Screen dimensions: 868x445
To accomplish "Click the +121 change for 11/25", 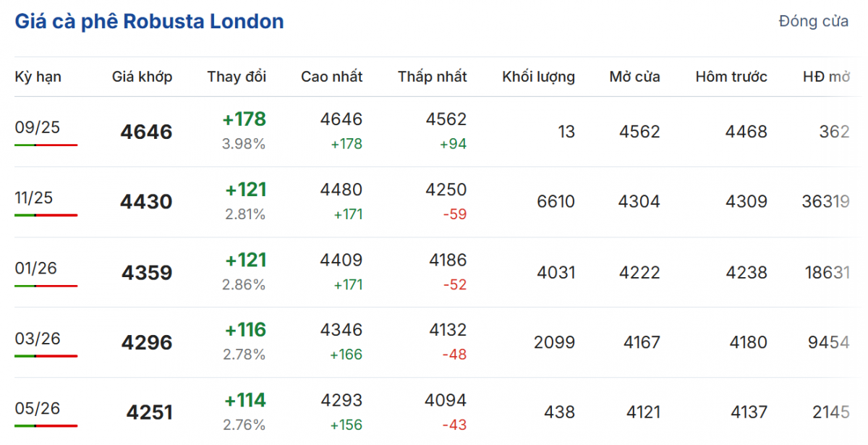I will pyautogui.click(x=246, y=190).
